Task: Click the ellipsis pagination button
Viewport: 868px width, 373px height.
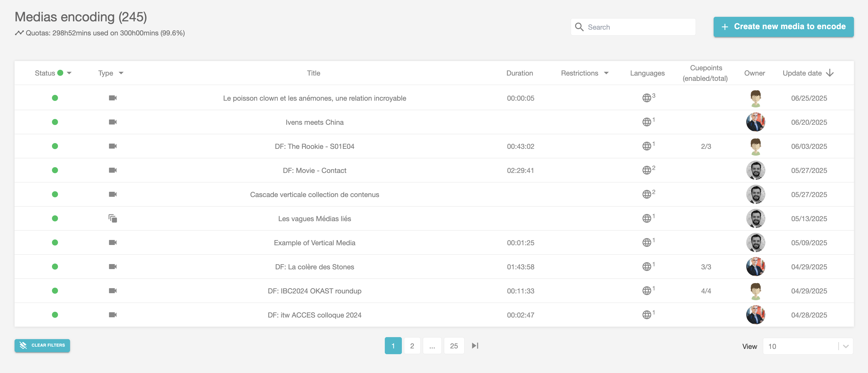Action: [x=432, y=346]
